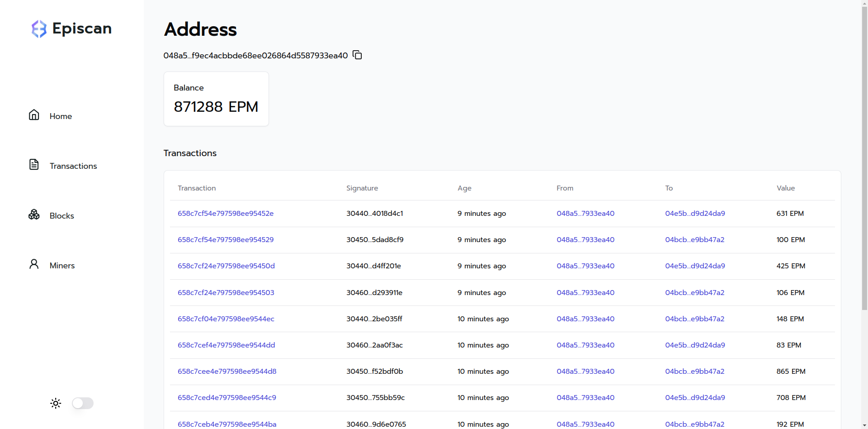This screenshot has height=429, width=868.
Task: Select signature 30440...4018d4c1
Action: [375, 214]
